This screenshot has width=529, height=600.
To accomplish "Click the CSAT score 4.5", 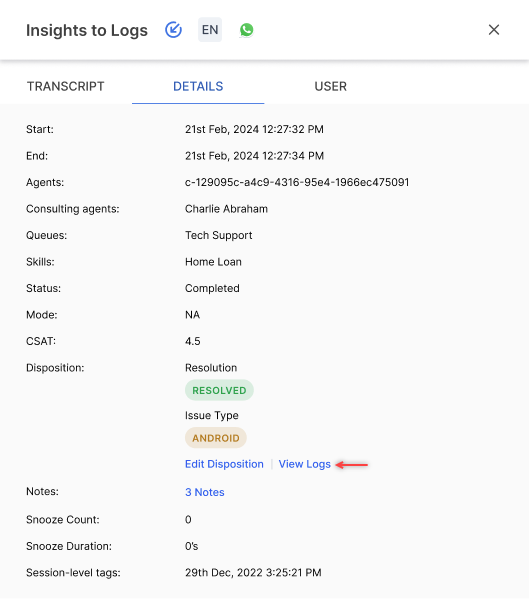I will coord(193,341).
